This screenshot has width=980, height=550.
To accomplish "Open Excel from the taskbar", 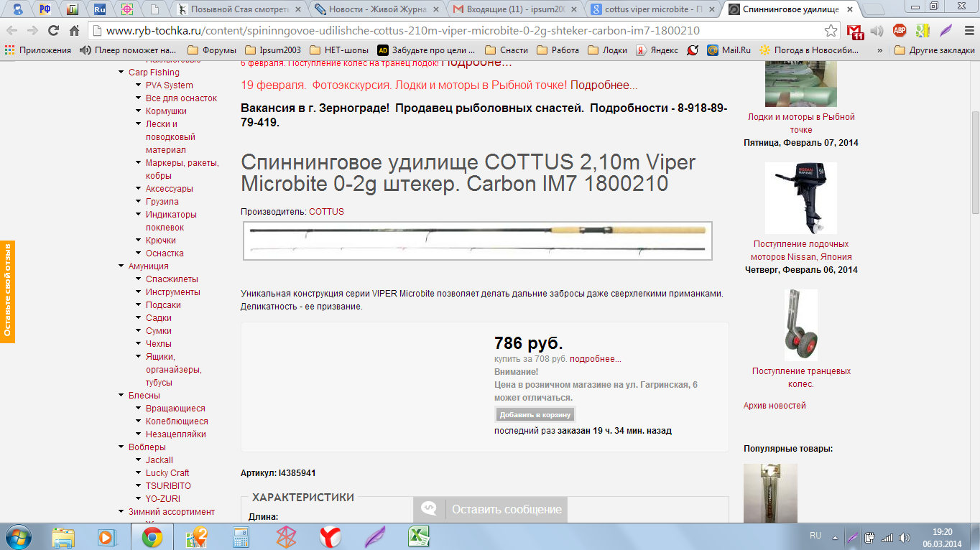I will point(419,536).
